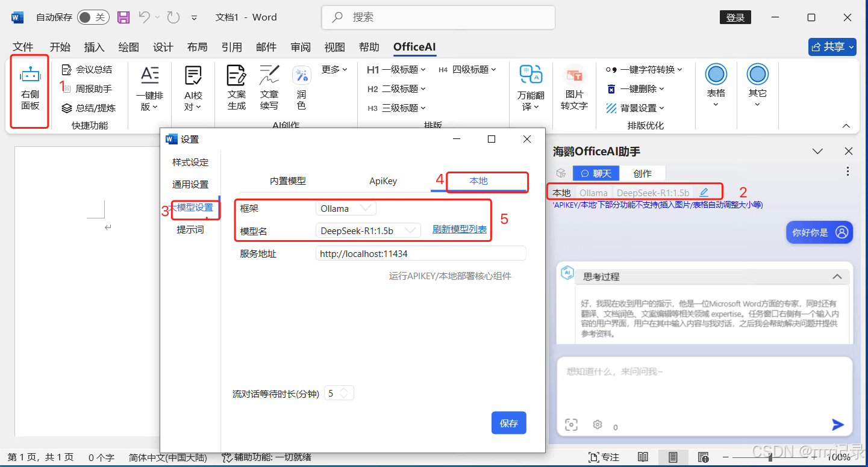The image size is (868, 467).
Task: Click 总结/提炼 layers icon
Action: [x=67, y=108]
